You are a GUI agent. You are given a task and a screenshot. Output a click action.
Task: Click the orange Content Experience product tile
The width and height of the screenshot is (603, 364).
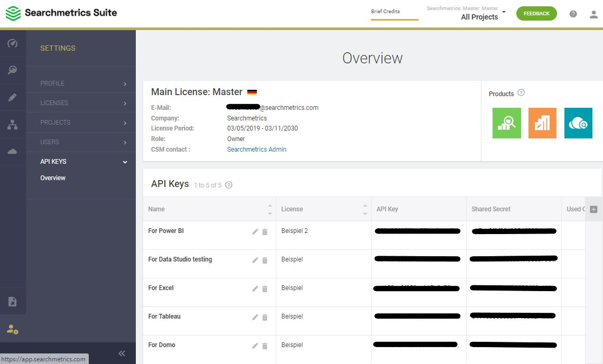(542, 123)
